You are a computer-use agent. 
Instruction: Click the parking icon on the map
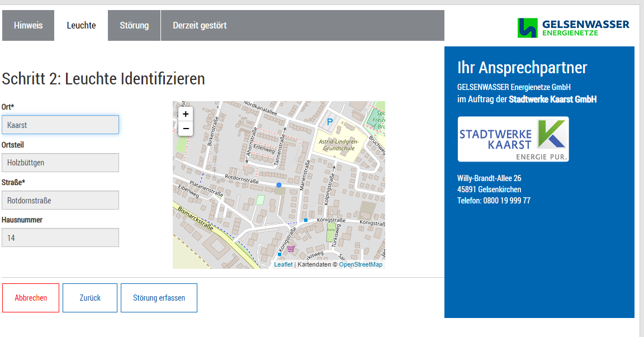(330, 121)
